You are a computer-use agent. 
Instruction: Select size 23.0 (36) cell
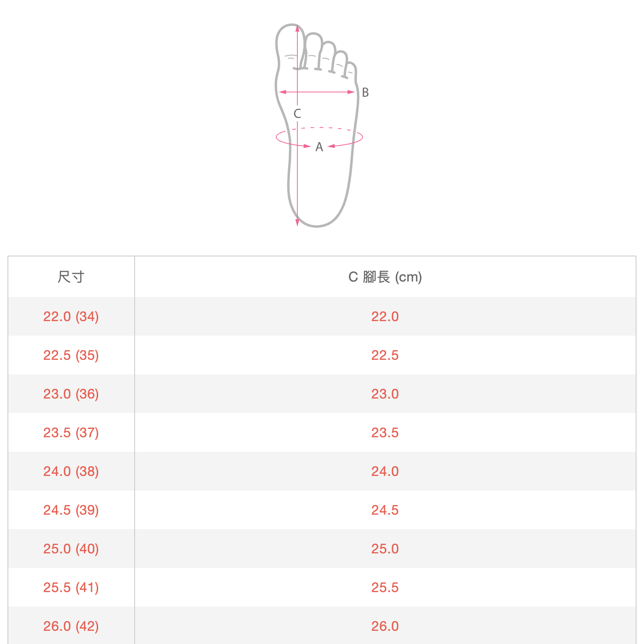(71, 394)
